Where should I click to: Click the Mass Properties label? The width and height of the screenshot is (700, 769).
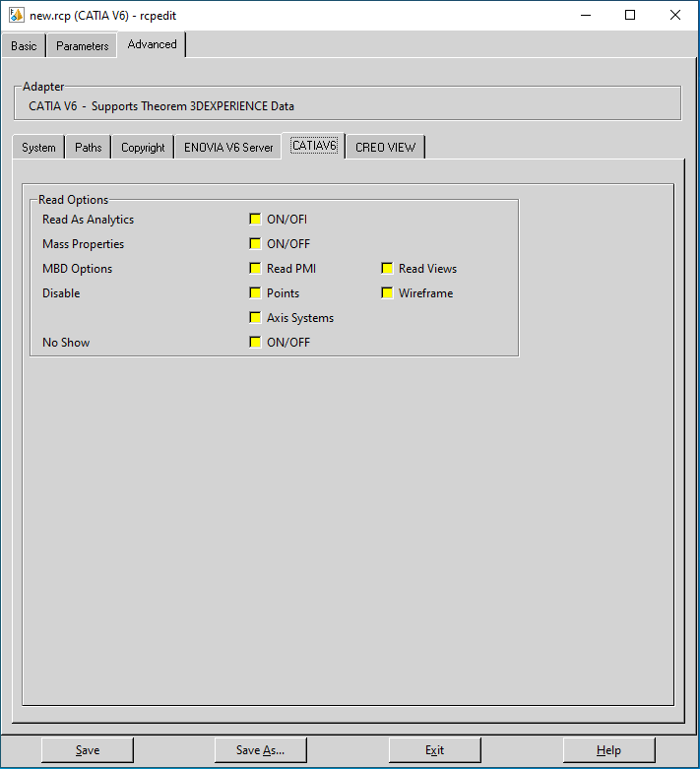coord(83,244)
